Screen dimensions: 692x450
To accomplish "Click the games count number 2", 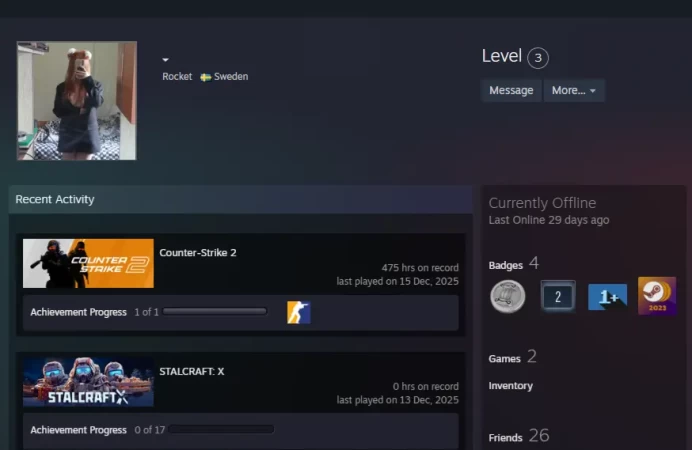I will 532,356.
